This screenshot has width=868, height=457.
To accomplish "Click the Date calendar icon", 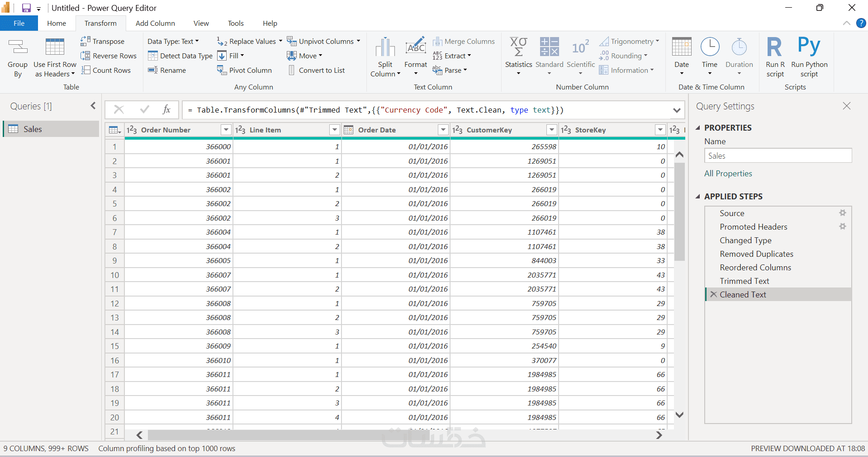I will pos(682,47).
